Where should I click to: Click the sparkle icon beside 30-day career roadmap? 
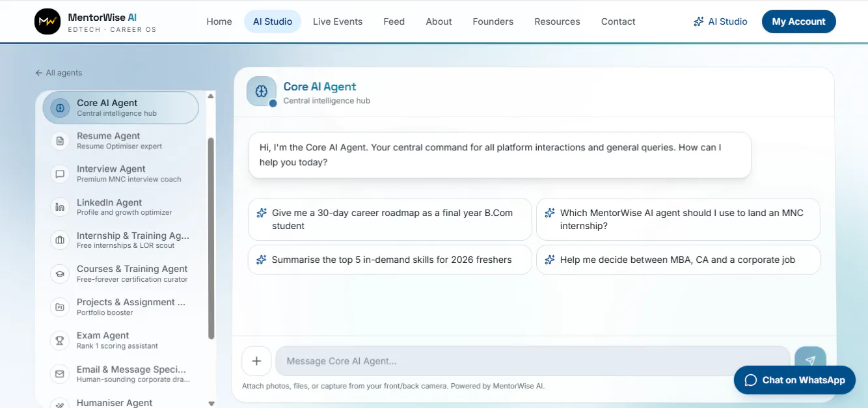[262, 213]
